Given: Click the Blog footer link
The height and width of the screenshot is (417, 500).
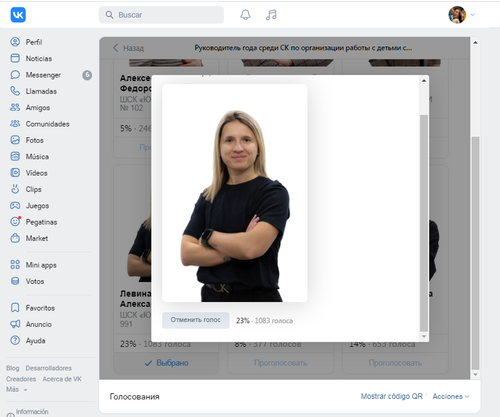Looking at the screenshot, I should [x=12, y=368].
